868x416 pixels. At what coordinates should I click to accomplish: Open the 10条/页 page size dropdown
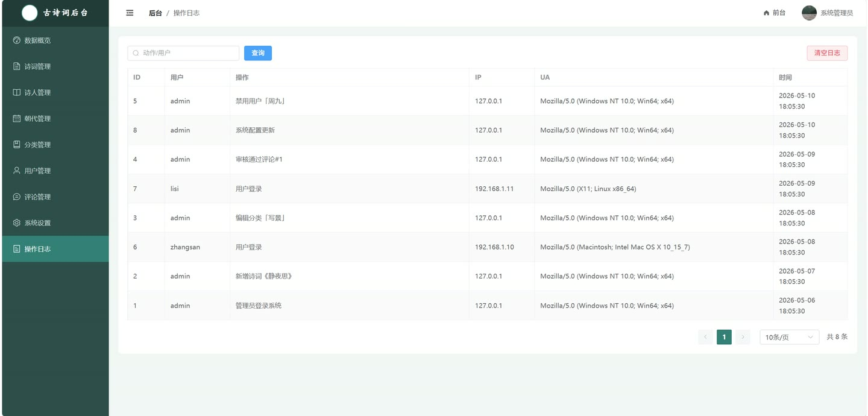[789, 337]
